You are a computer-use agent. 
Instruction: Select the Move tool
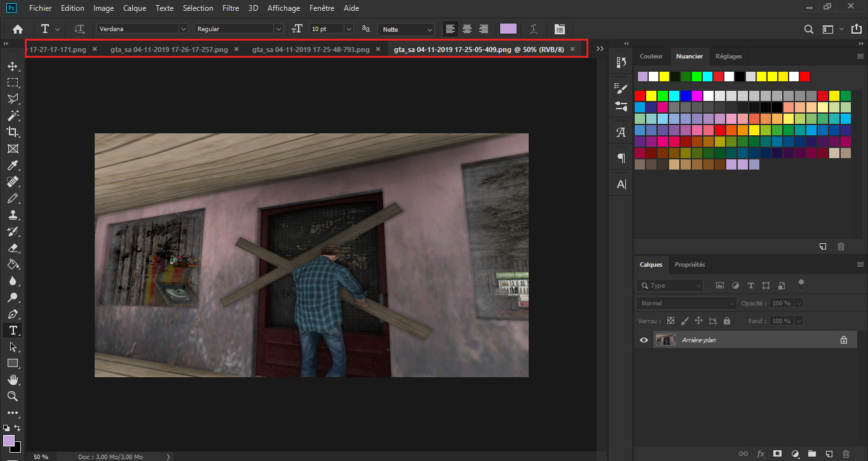pos(12,66)
